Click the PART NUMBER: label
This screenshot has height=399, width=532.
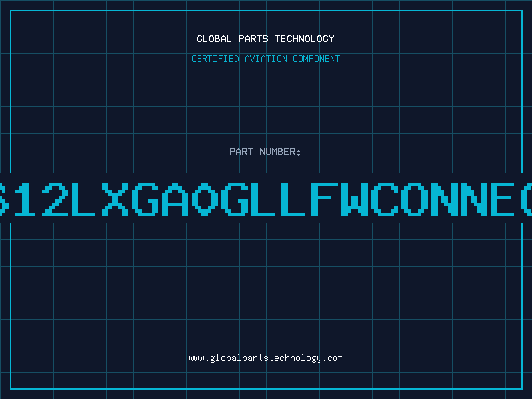pos(265,152)
